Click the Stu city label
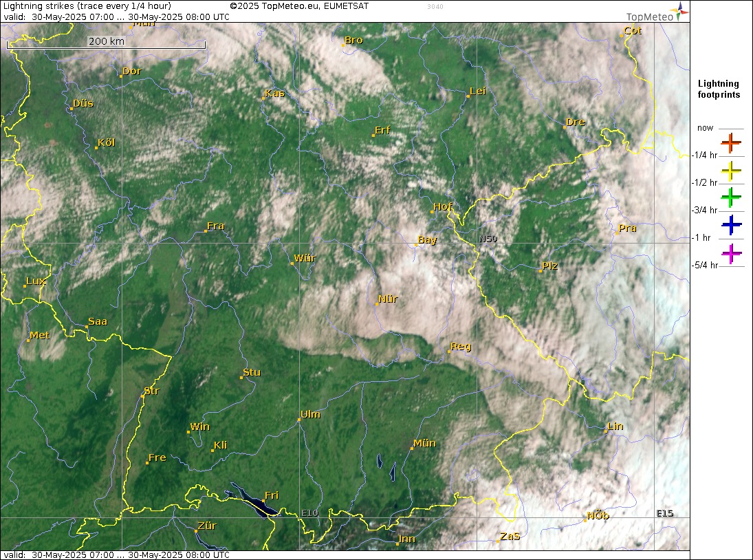The image size is (753, 560). click(x=252, y=372)
